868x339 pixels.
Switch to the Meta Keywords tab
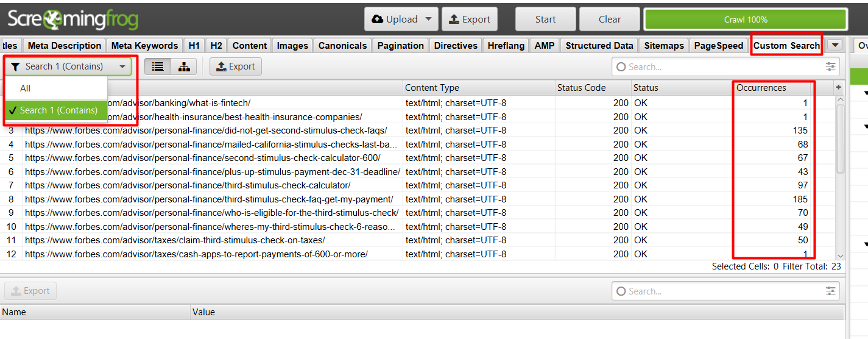[x=144, y=46]
